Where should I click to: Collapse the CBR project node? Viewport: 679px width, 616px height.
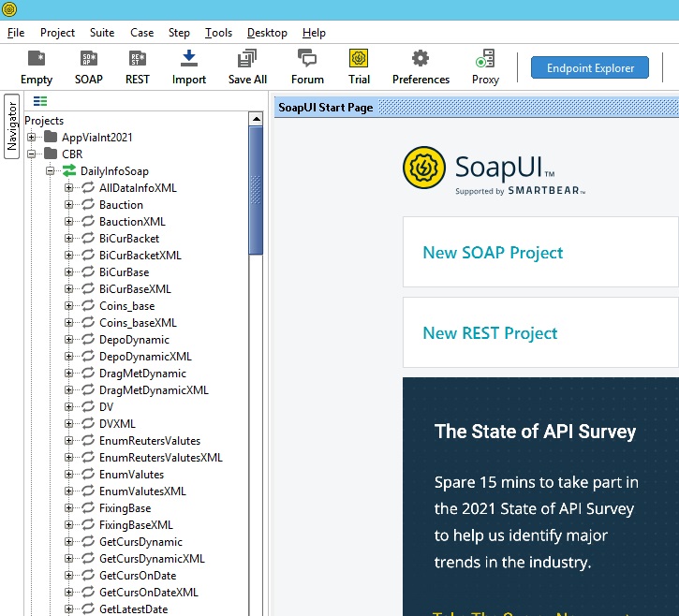pyautogui.click(x=31, y=154)
